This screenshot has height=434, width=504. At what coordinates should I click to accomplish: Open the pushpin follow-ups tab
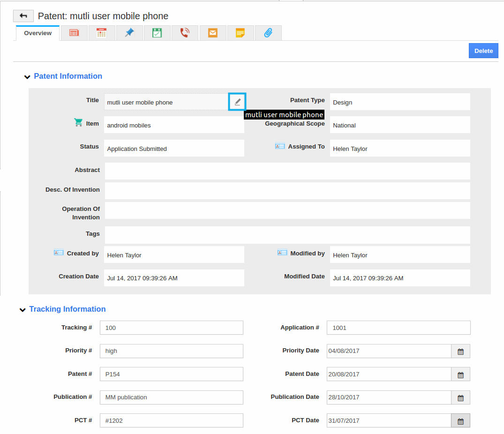click(129, 33)
